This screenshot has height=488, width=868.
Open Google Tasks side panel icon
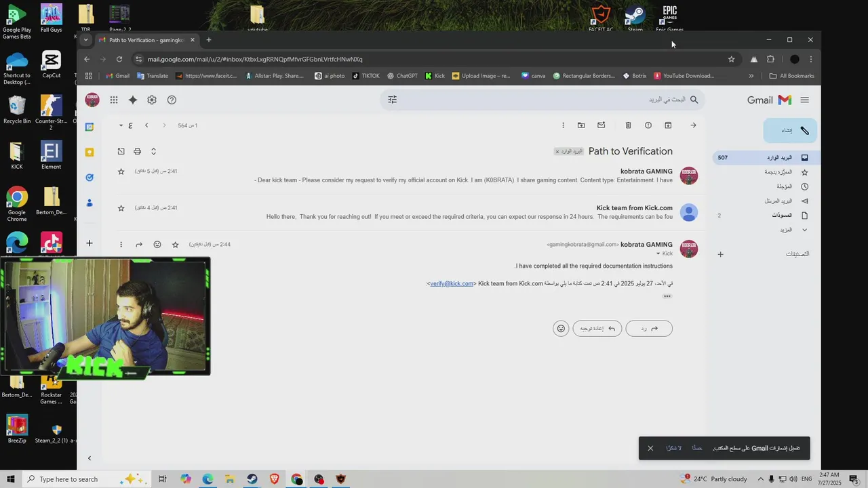pyautogui.click(x=90, y=178)
